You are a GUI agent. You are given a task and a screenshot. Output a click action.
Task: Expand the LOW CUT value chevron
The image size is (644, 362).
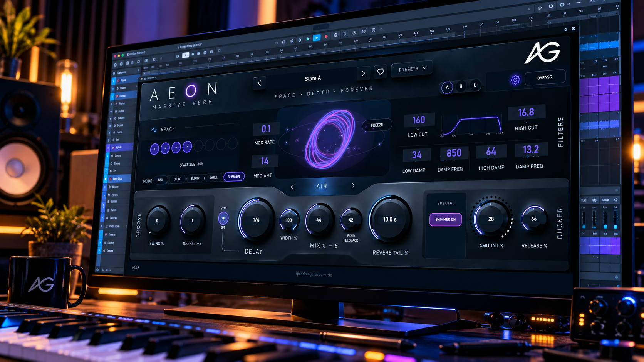click(x=418, y=129)
